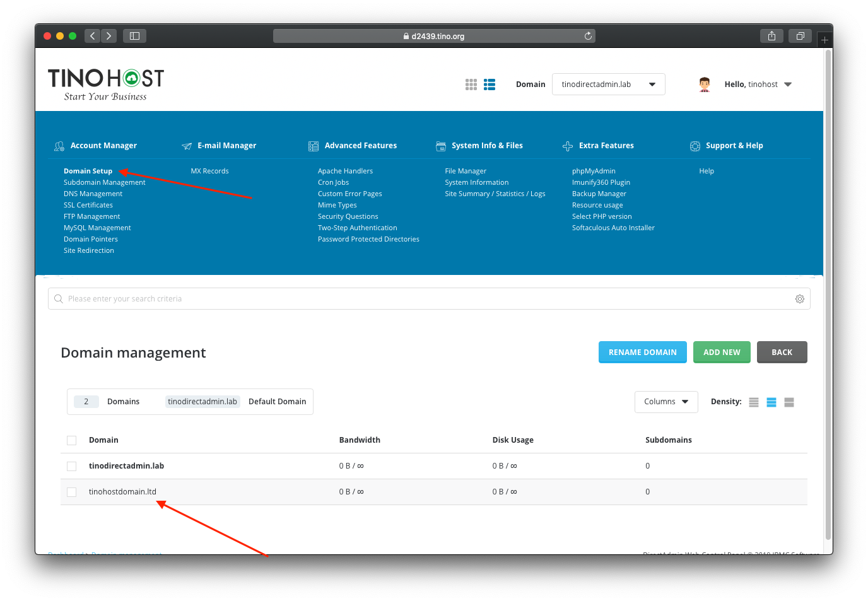Viewport: 868px width, 601px height.
Task: Click the RENAME DOMAIN button
Action: (642, 353)
